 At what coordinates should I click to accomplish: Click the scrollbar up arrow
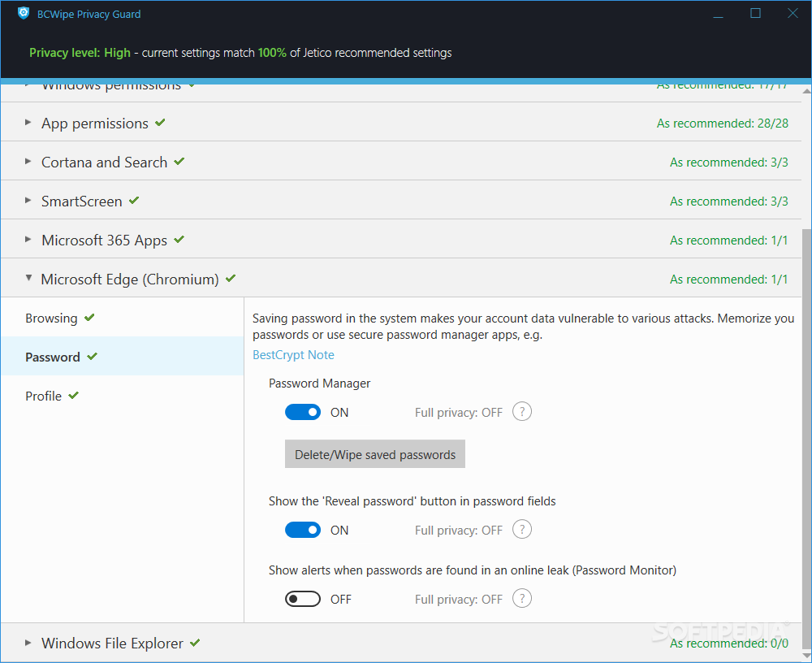[806, 91]
